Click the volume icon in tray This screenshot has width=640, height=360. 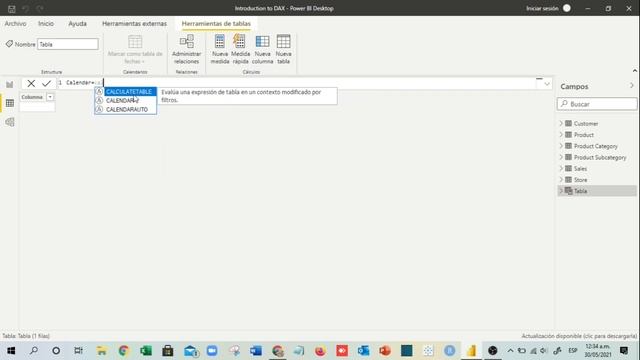(x=543, y=351)
